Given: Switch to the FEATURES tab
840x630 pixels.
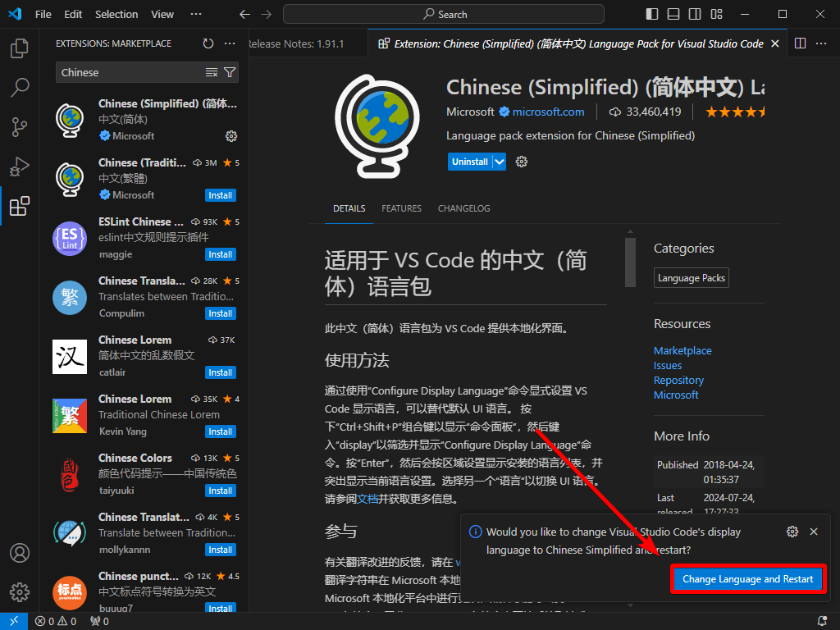Looking at the screenshot, I should pyautogui.click(x=401, y=208).
